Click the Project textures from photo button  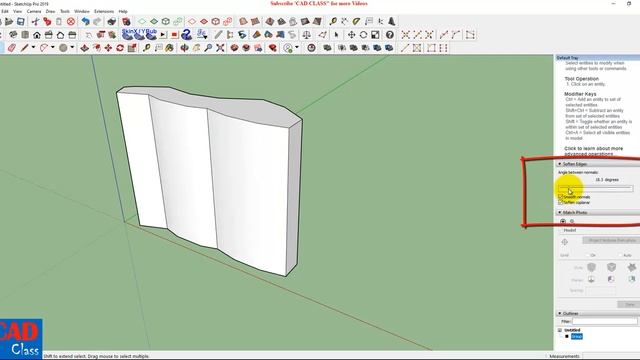point(611,240)
